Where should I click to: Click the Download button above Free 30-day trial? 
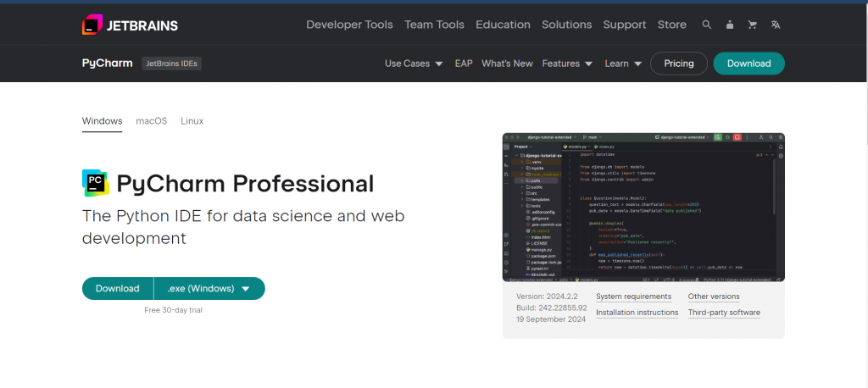tap(117, 288)
